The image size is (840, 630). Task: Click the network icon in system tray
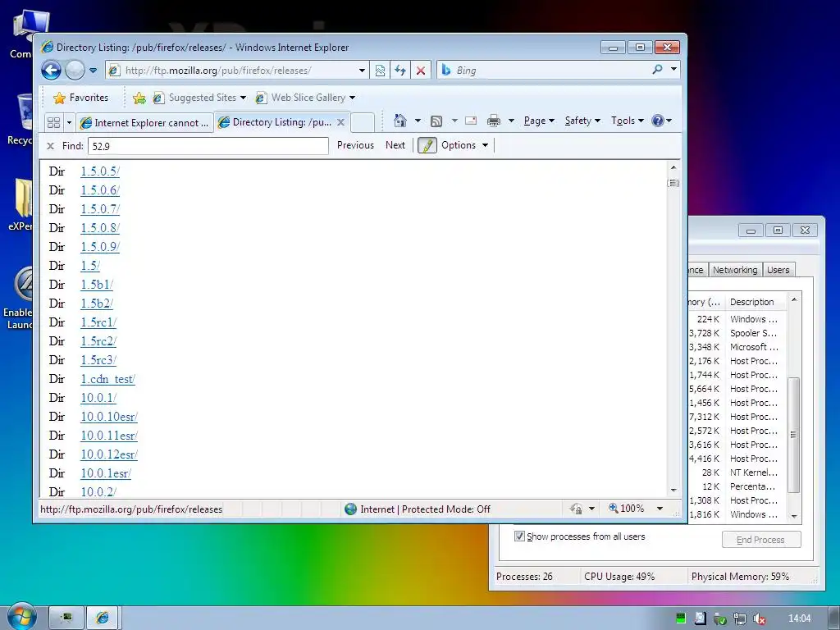740,619
